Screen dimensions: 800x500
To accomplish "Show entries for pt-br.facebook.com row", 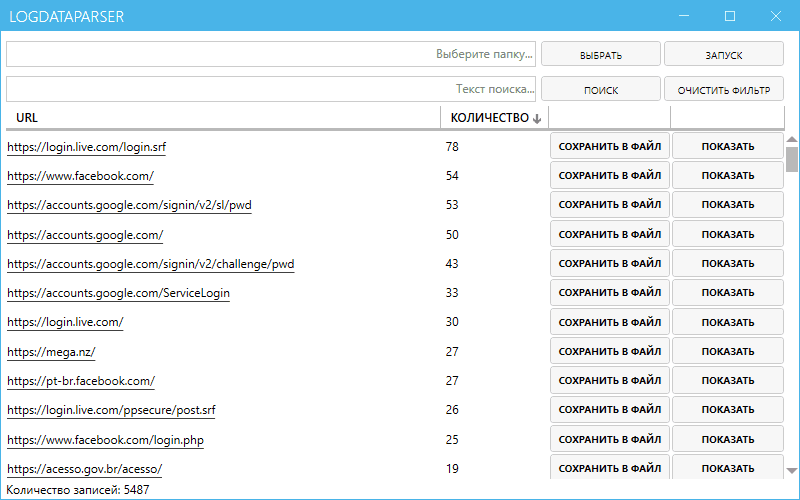I will 728,380.
